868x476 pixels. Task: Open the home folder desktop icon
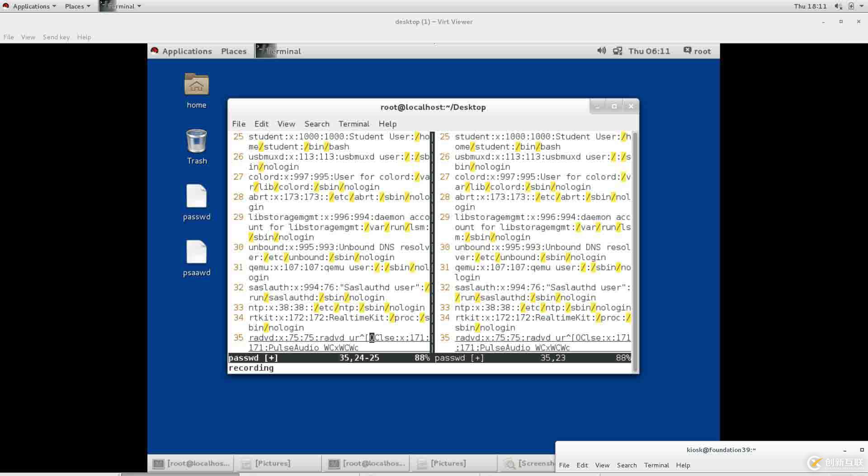196,85
